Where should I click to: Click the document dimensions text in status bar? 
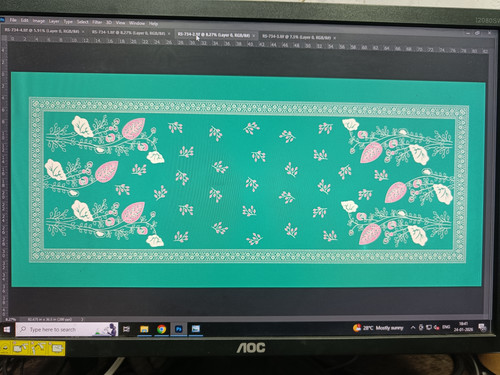point(50,319)
